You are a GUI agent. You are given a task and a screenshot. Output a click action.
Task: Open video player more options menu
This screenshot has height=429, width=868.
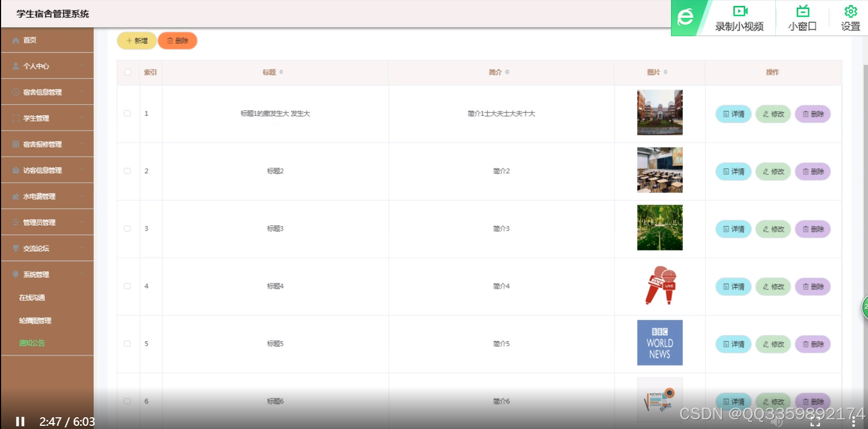point(854,422)
